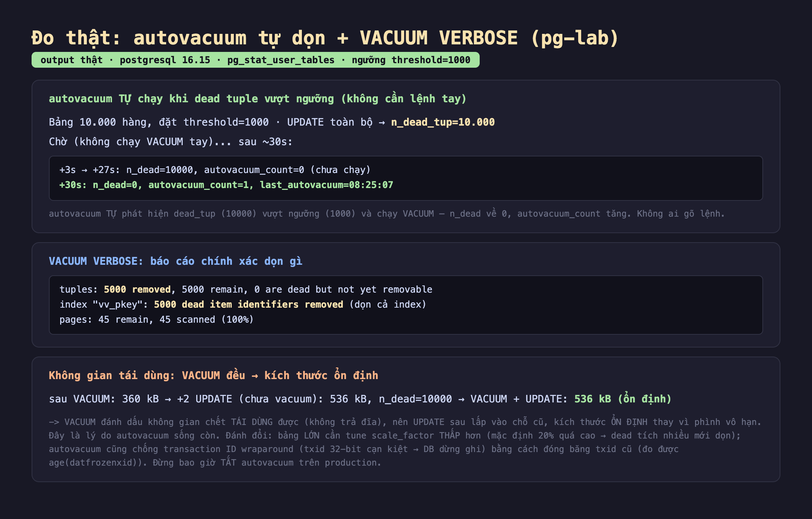
Task: Click the title 'Đo thật: autovacuum tự dọn'
Action: [x=178, y=38]
